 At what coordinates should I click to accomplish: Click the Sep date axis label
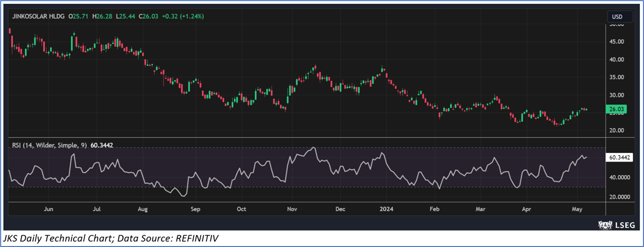click(195, 209)
